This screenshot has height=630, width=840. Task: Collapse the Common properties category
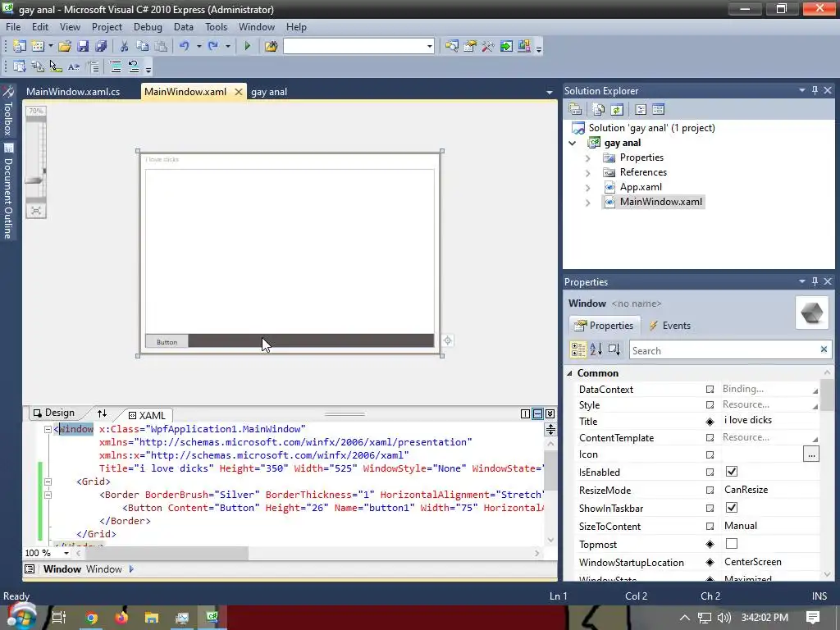(569, 373)
